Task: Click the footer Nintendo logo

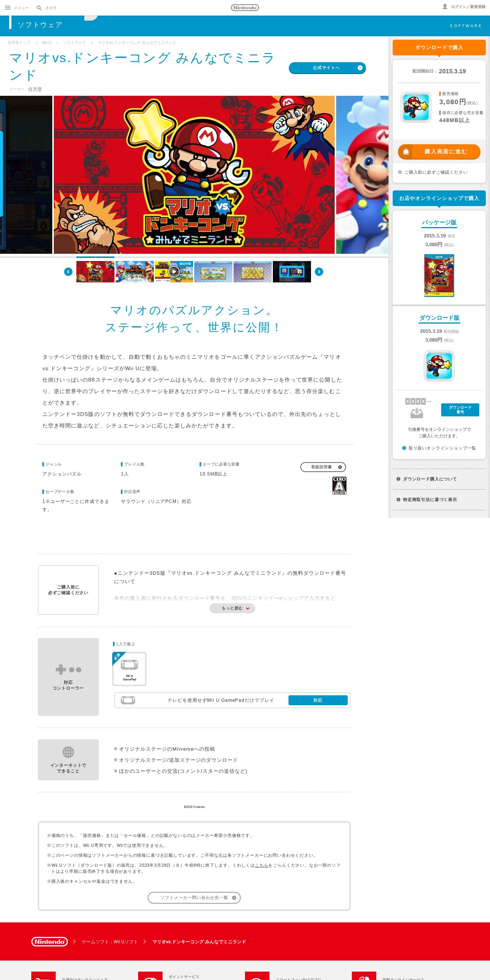Action: [50, 941]
